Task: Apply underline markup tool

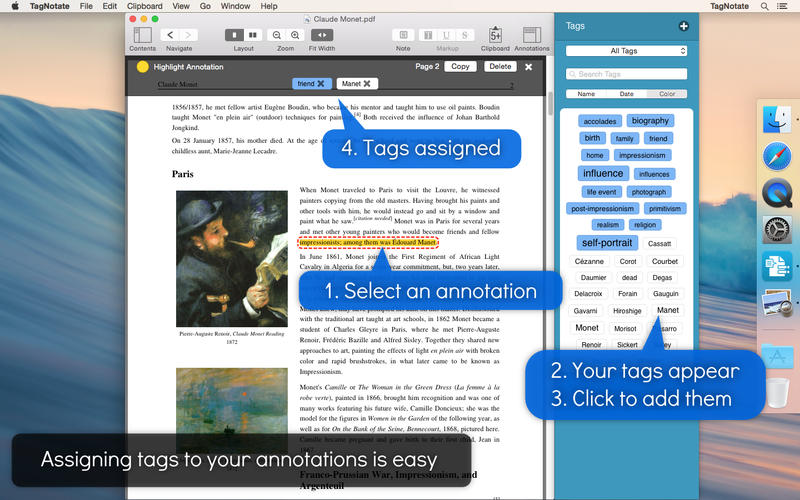Action: click(446, 35)
